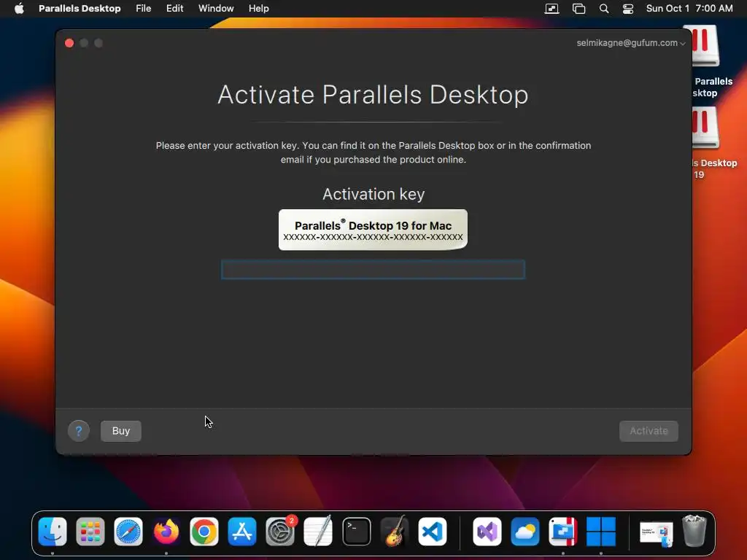Open the Windows 11 icon in the Dock

point(601,532)
